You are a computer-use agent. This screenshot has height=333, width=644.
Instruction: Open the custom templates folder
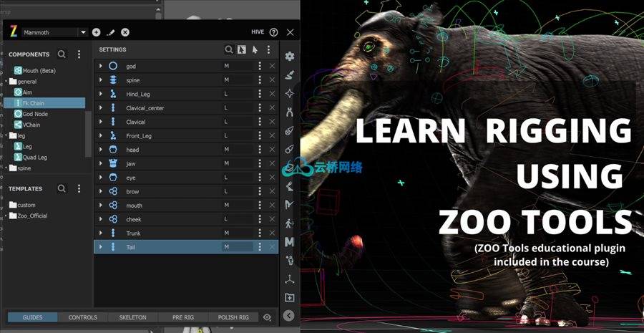coord(22,205)
